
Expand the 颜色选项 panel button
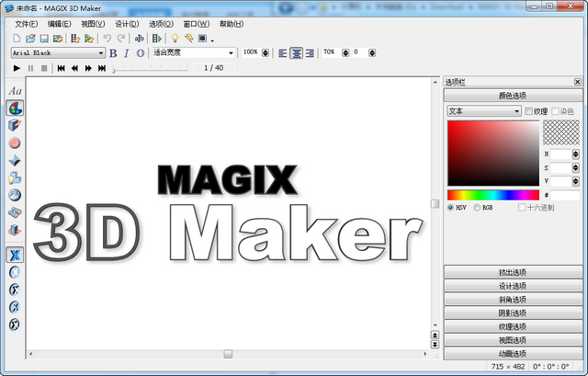[x=513, y=96]
